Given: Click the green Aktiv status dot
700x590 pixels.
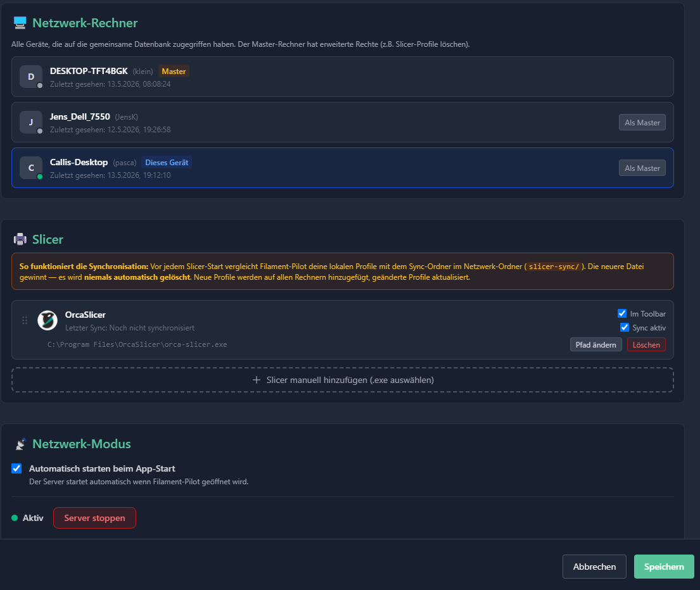Looking at the screenshot, I should 15,518.
